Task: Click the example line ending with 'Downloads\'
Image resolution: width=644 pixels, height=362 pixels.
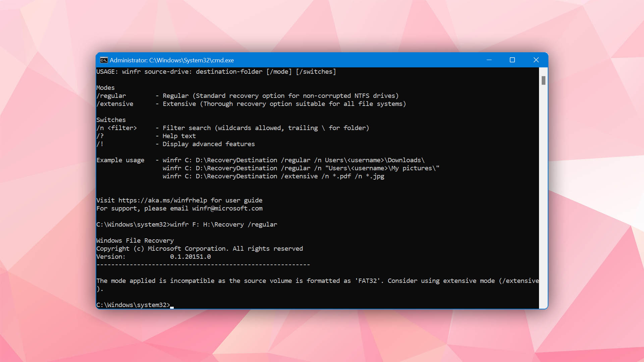Action: coord(293,160)
